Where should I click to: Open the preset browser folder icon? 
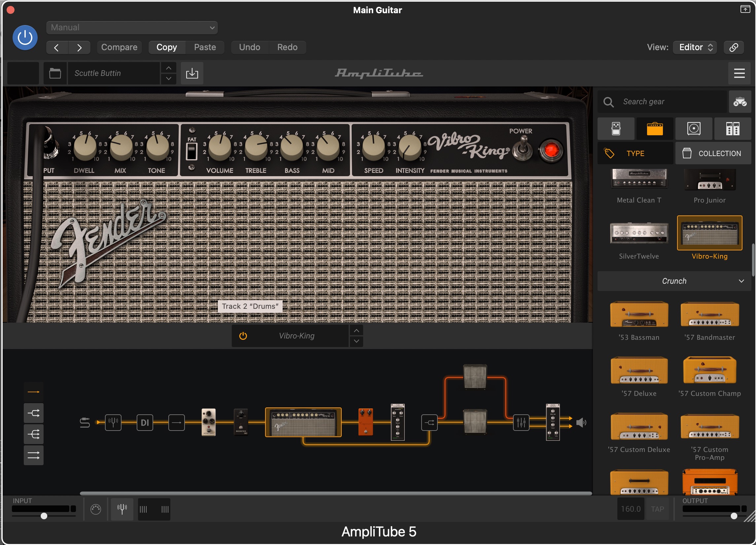[55, 73]
